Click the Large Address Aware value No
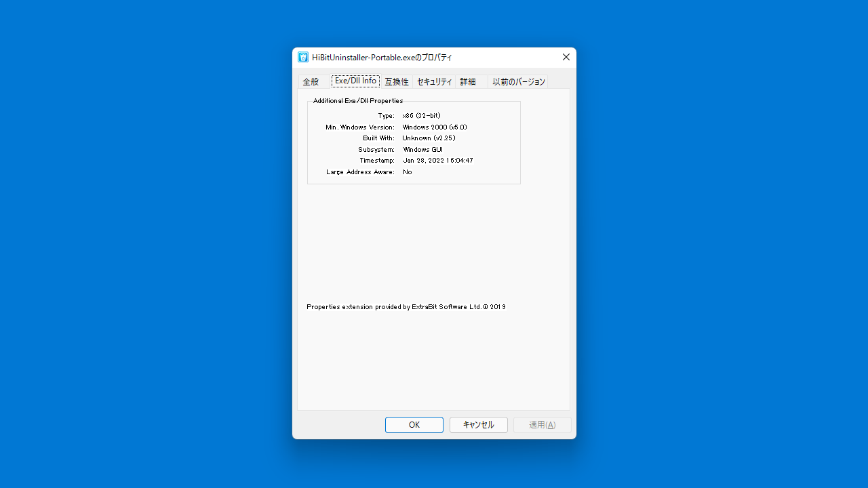 pos(408,172)
